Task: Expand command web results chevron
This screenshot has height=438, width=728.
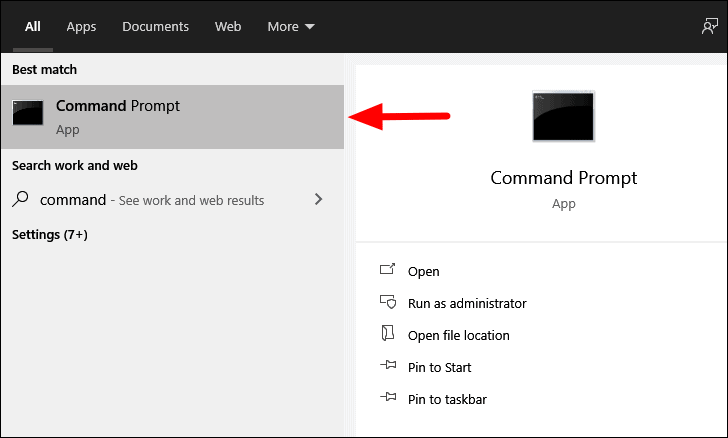Action: pos(318,199)
